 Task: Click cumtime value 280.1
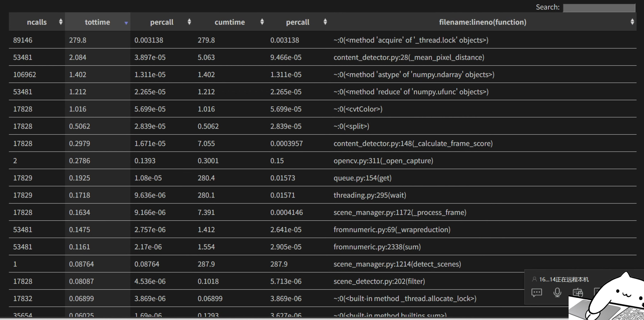(x=206, y=195)
